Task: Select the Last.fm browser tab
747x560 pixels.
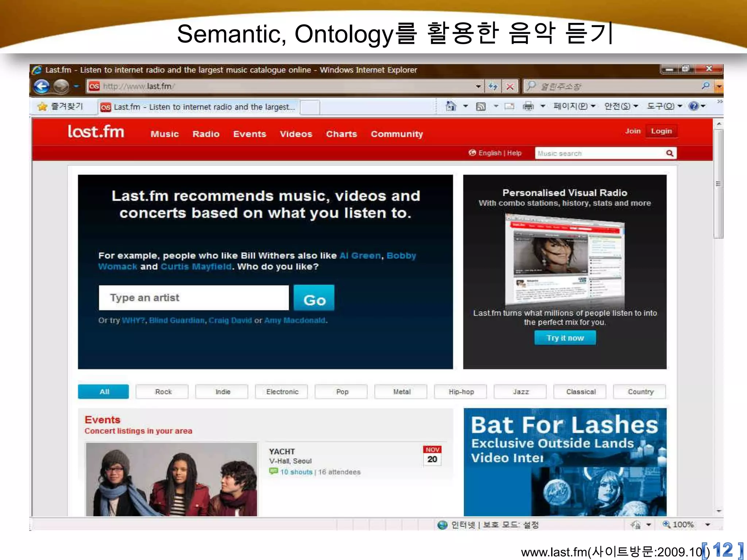Action: 199,107
